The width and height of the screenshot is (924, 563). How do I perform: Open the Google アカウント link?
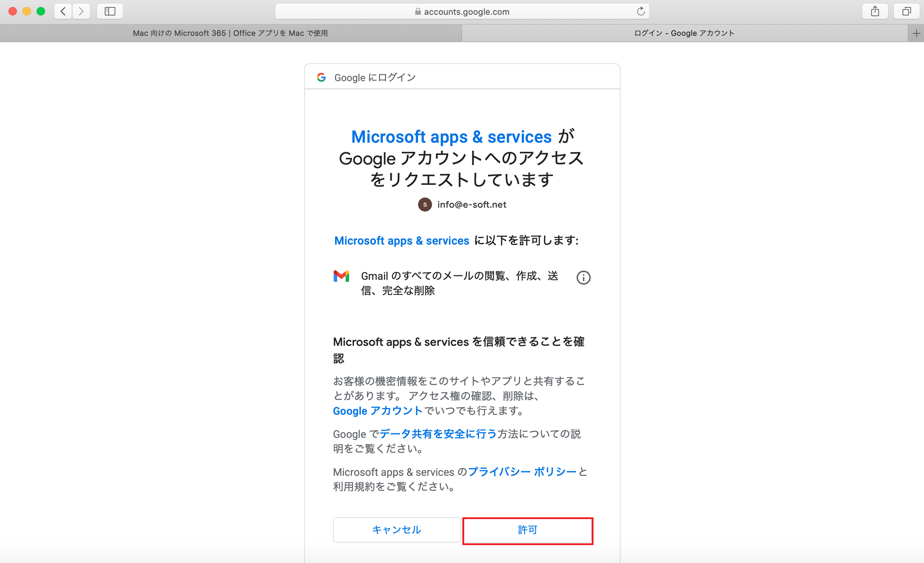(x=378, y=411)
